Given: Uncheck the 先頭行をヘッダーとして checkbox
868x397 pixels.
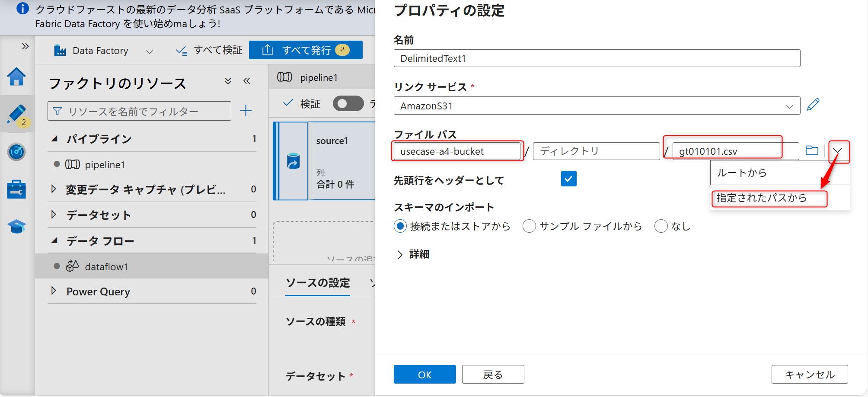Looking at the screenshot, I should pos(568,179).
